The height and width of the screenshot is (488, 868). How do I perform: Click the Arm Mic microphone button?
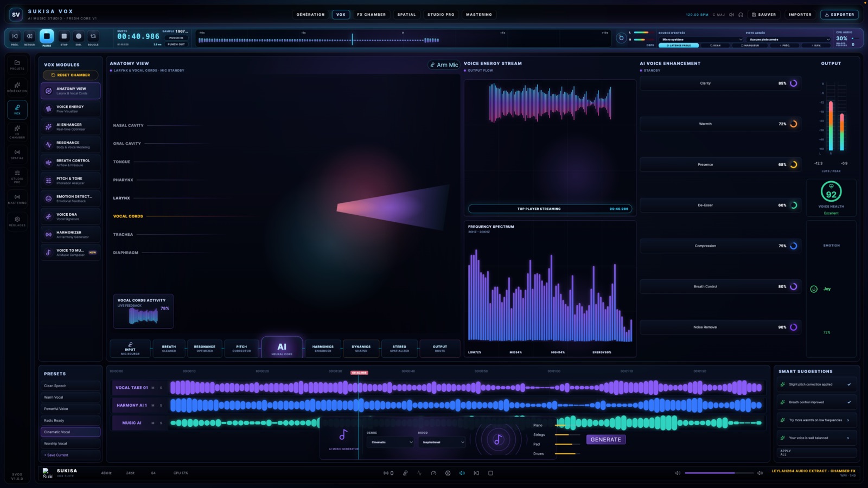(444, 65)
